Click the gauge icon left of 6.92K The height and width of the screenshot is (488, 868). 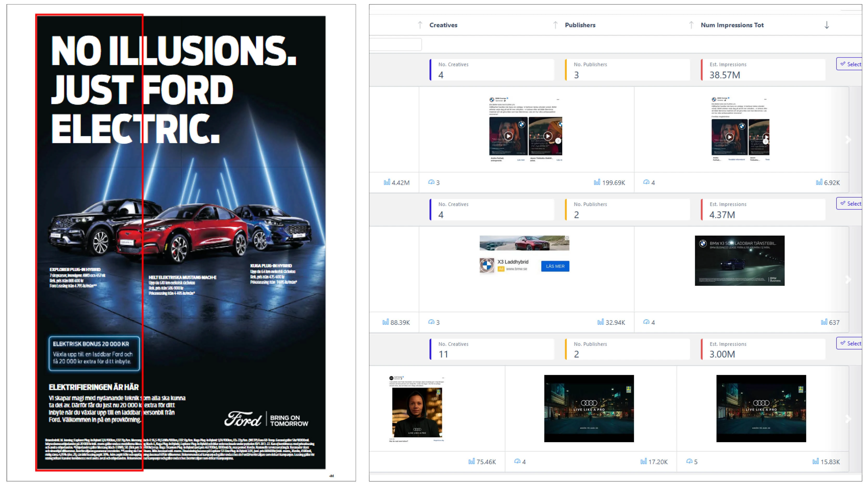pyautogui.click(x=646, y=182)
